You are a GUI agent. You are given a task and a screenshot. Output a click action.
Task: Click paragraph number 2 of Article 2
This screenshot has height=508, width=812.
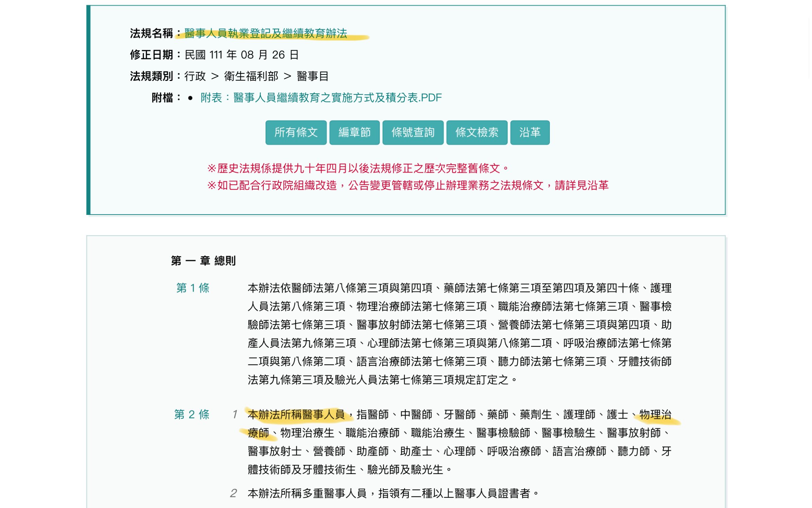tap(233, 493)
